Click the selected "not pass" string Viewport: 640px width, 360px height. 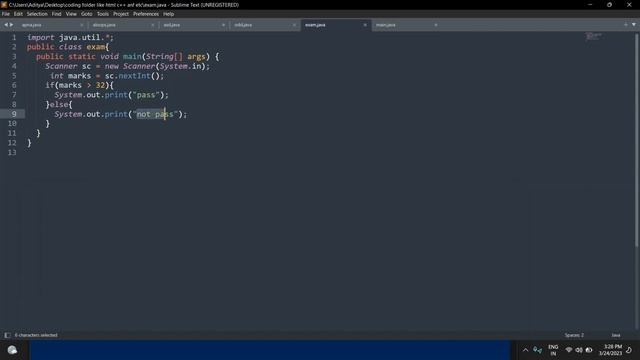[x=155, y=114]
